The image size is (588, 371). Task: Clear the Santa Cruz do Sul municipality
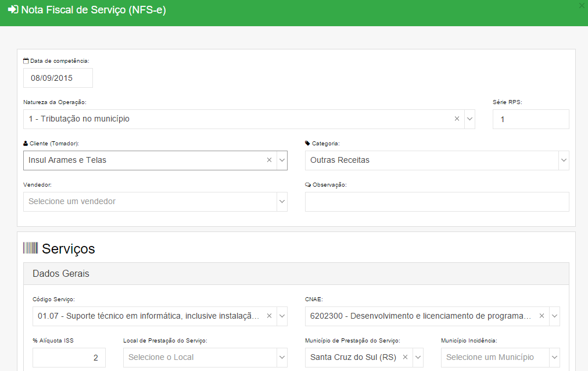pyautogui.click(x=405, y=357)
